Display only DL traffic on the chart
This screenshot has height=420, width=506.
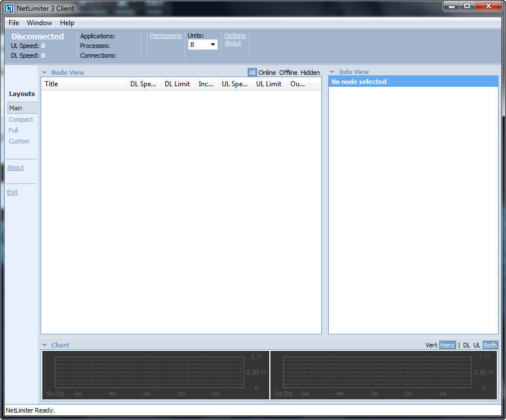(466, 345)
